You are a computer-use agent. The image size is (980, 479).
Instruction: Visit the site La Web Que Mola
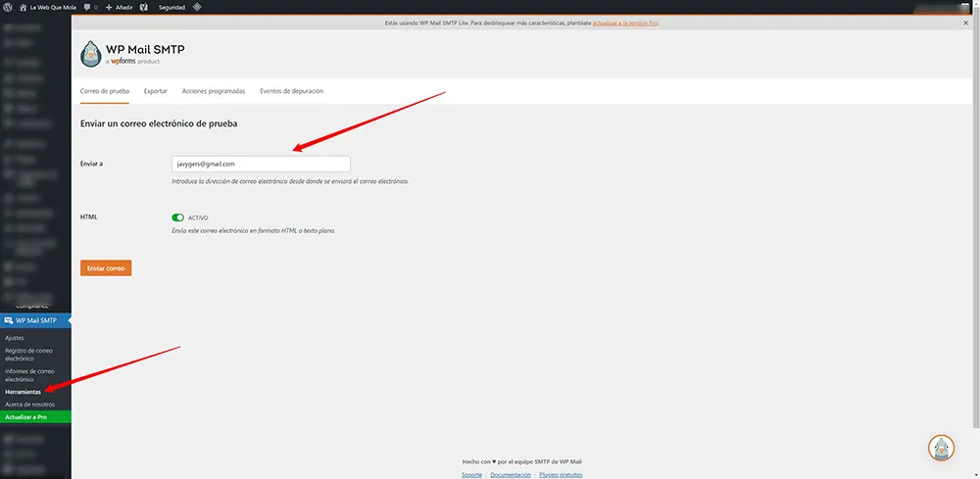(48, 8)
